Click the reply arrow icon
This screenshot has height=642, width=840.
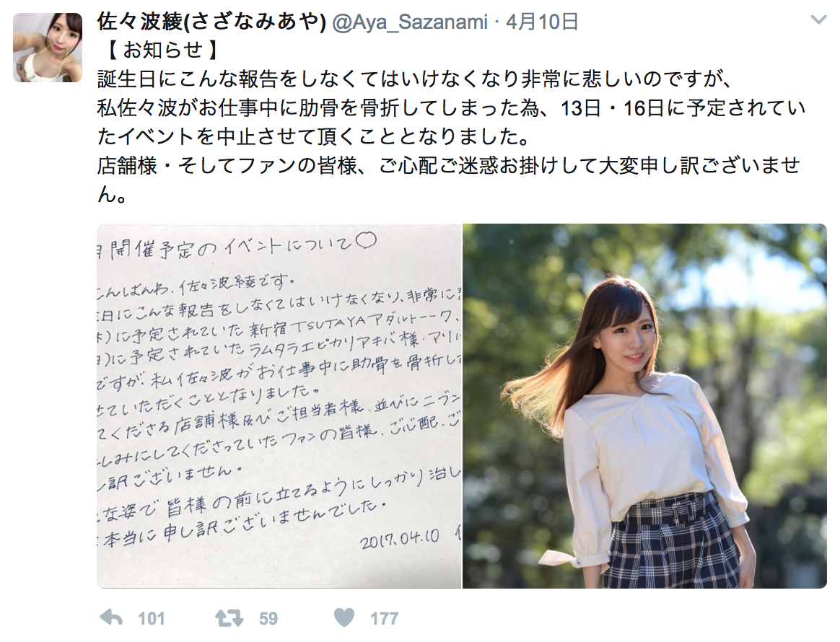click(x=111, y=618)
